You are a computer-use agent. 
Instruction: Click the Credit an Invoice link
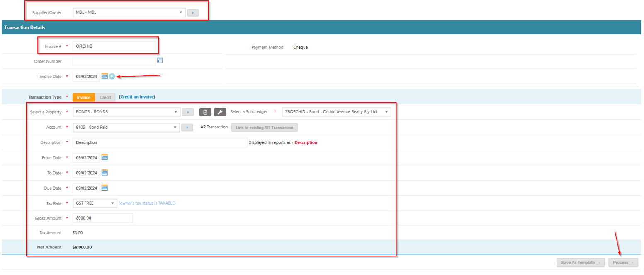click(x=137, y=97)
